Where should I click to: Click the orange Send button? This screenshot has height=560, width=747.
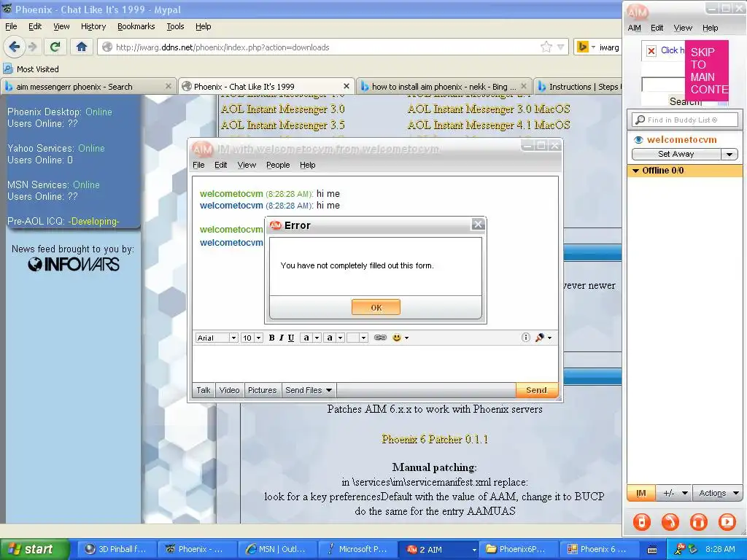click(536, 390)
